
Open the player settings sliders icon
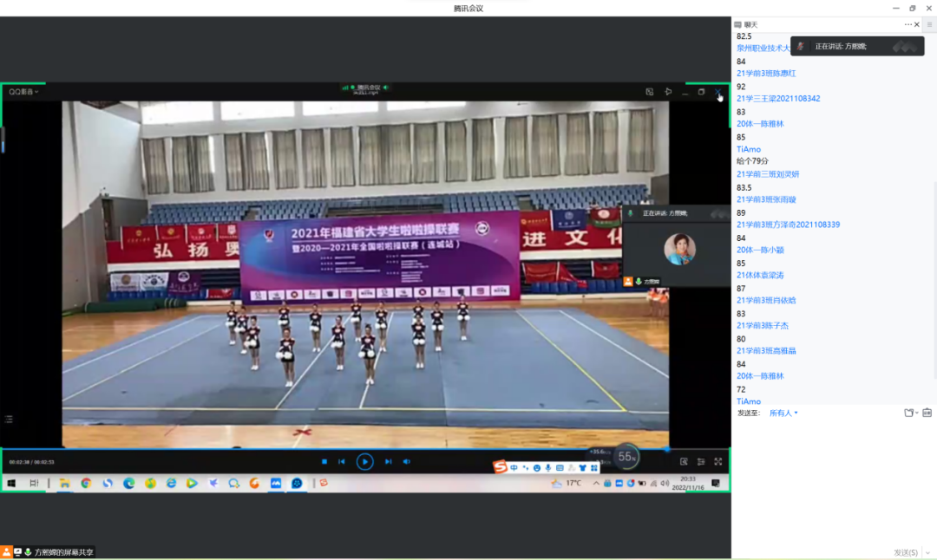(700, 462)
